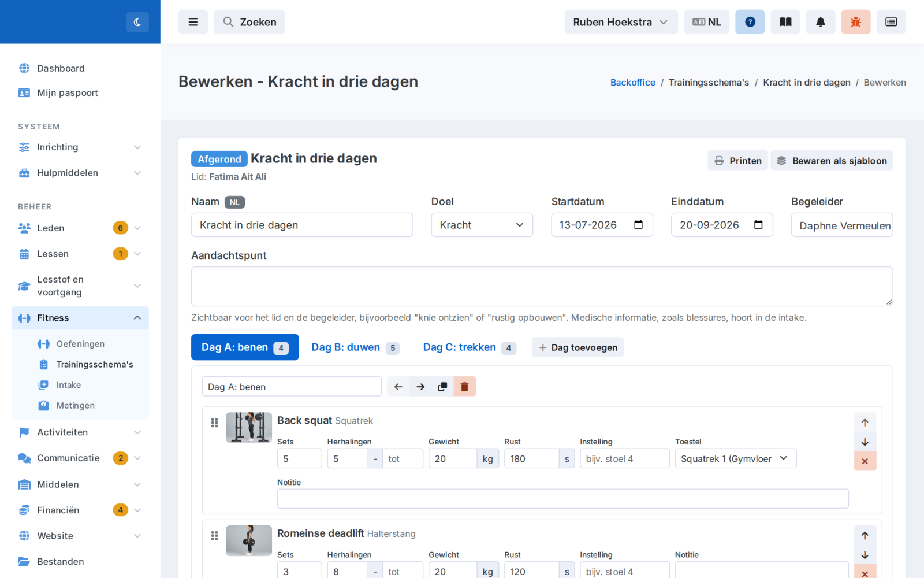Viewport: 924px width, 578px height.
Task: Report a bug with bug icon
Action: coord(856,22)
